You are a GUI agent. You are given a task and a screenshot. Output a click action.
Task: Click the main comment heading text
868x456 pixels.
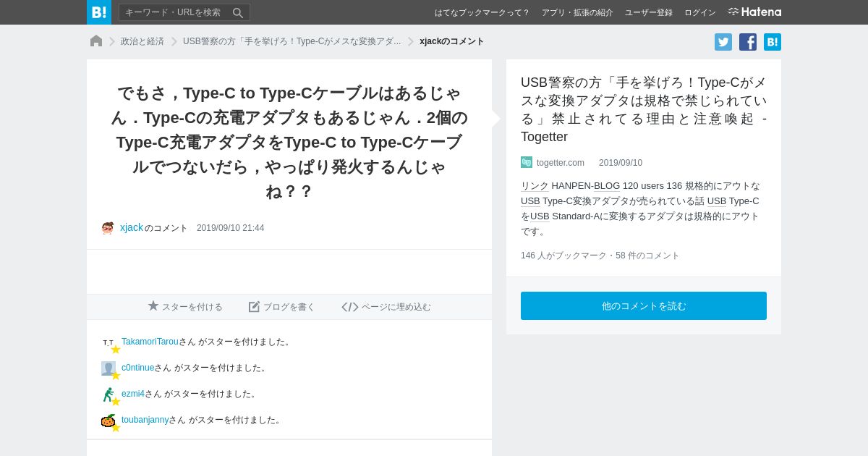[289, 142]
